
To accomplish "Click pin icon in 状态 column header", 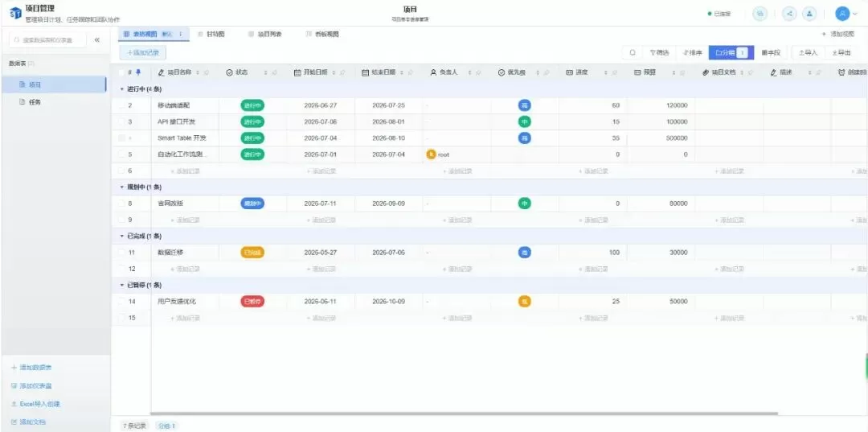I will (275, 72).
